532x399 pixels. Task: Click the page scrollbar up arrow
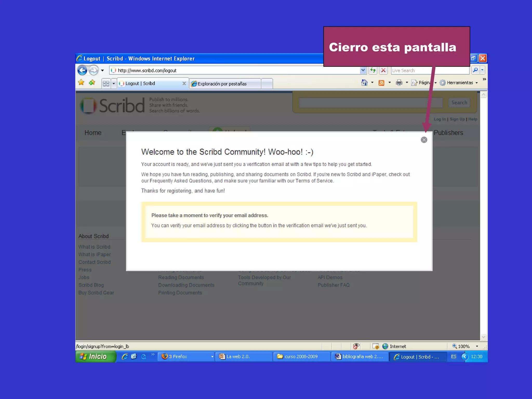[483, 95]
